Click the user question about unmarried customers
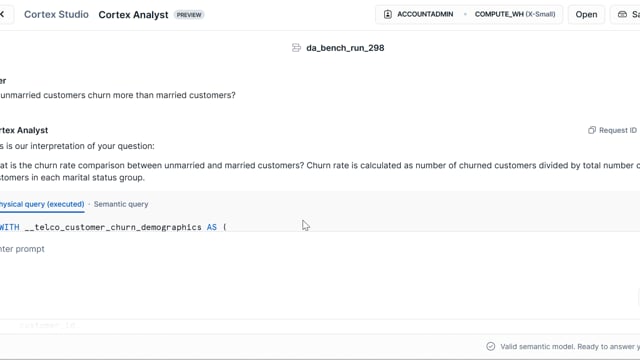This screenshot has width=640, height=360. (118, 95)
